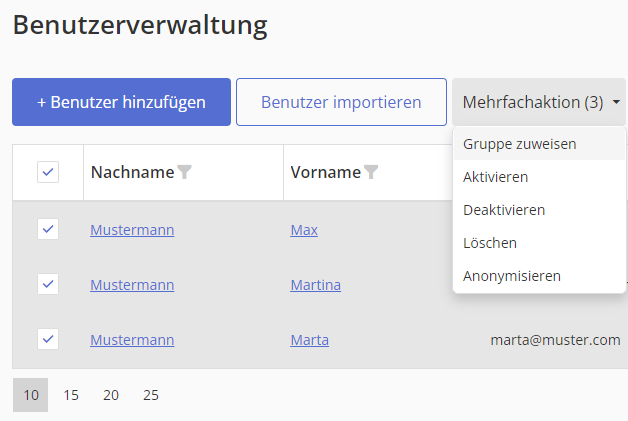Open Mustermann link in Max's row
This screenshot has width=628, height=421.
pos(132,230)
